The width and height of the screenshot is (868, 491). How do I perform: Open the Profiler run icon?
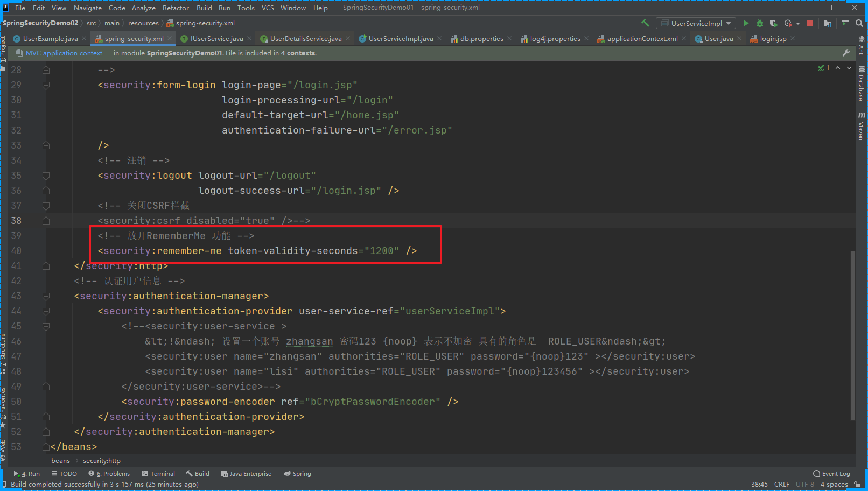788,23
